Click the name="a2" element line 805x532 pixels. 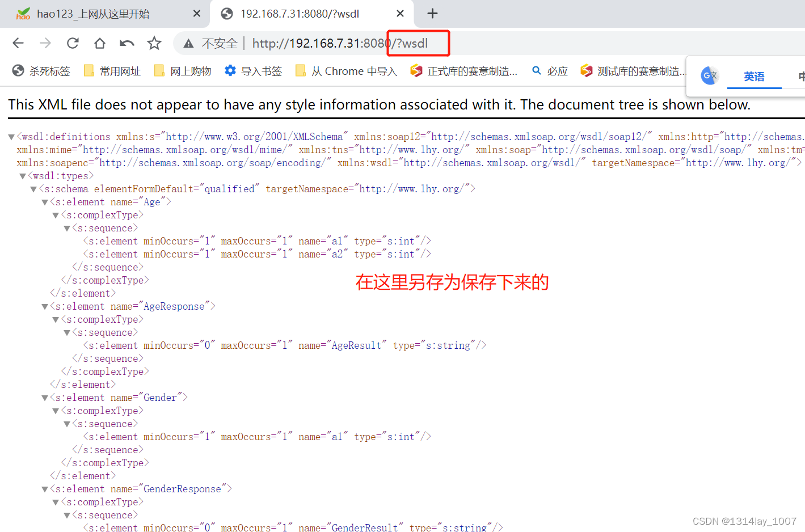click(257, 254)
